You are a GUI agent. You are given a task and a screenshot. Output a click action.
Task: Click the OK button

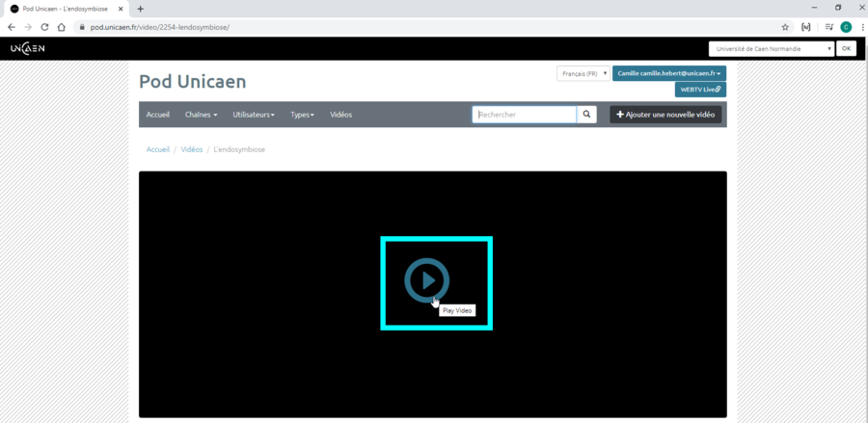846,48
